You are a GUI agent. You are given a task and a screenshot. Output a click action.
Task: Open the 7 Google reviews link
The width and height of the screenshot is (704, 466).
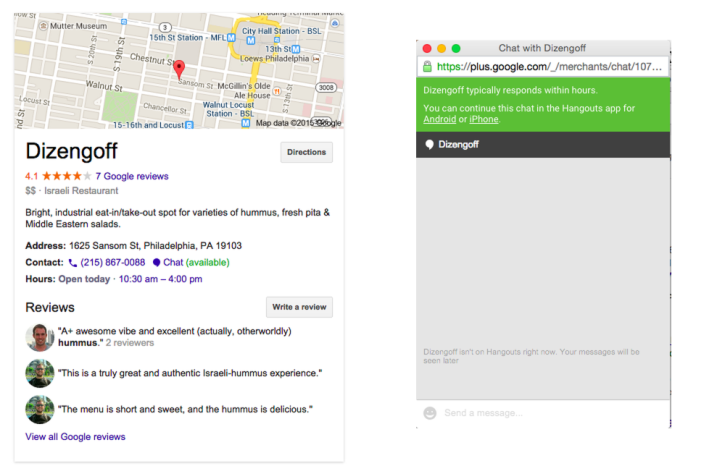click(132, 176)
